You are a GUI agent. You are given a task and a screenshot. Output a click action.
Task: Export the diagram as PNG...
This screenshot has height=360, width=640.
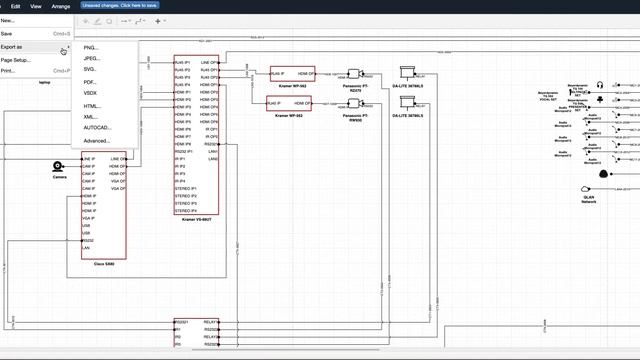point(104,48)
